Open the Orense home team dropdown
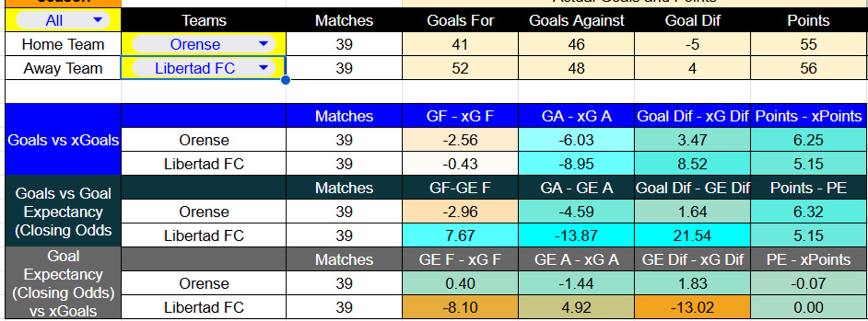This screenshot has height=321, width=868. point(263,44)
